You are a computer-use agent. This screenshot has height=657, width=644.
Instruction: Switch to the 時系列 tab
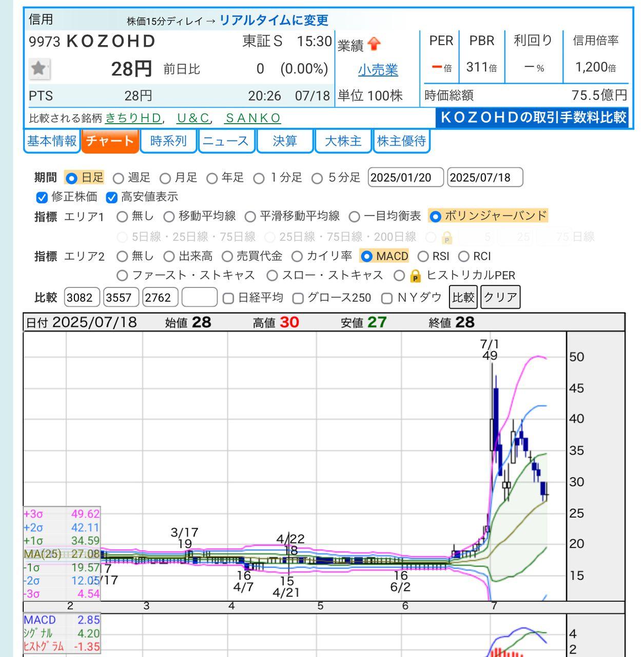[x=169, y=140]
